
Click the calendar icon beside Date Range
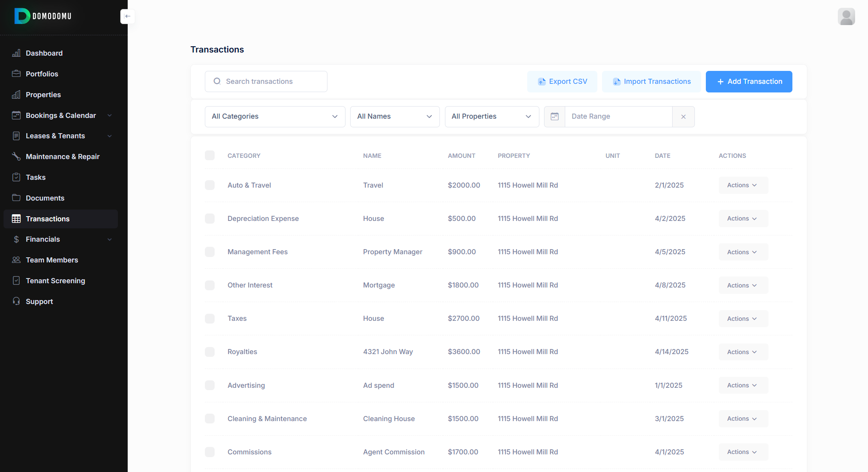click(x=555, y=117)
